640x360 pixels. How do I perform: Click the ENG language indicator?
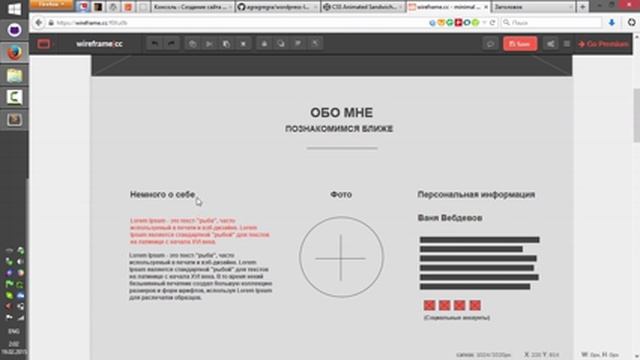tap(14, 331)
